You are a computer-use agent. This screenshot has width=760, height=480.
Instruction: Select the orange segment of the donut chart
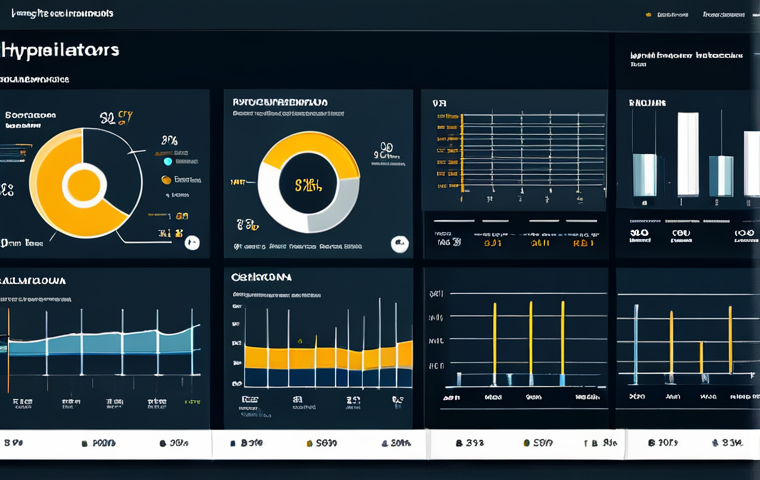tap(315, 148)
